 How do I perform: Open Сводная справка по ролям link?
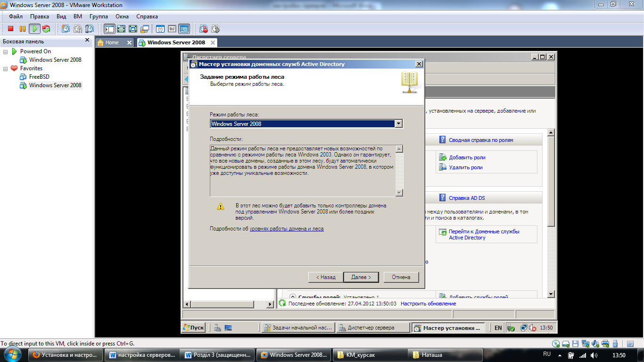(481, 140)
